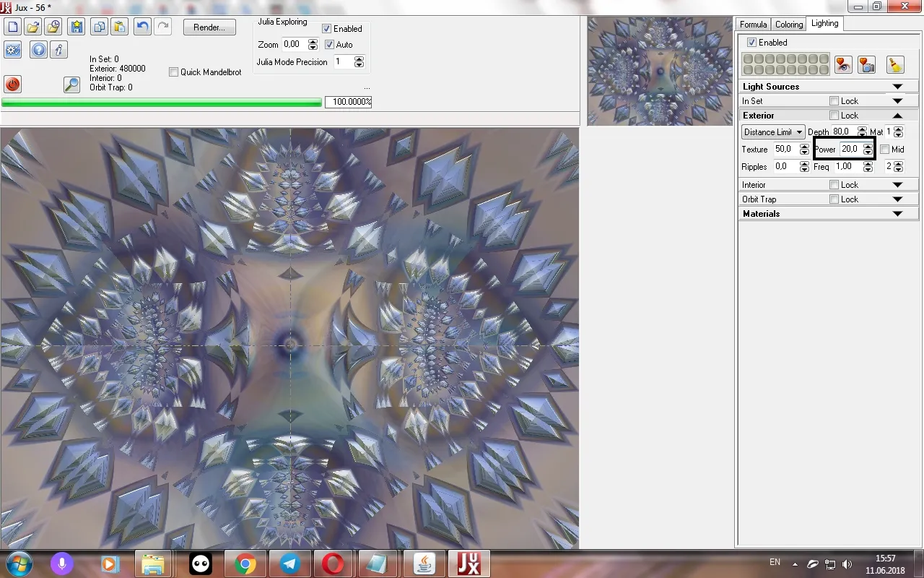
Task: Click the fractal preview thumbnail
Action: click(660, 72)
